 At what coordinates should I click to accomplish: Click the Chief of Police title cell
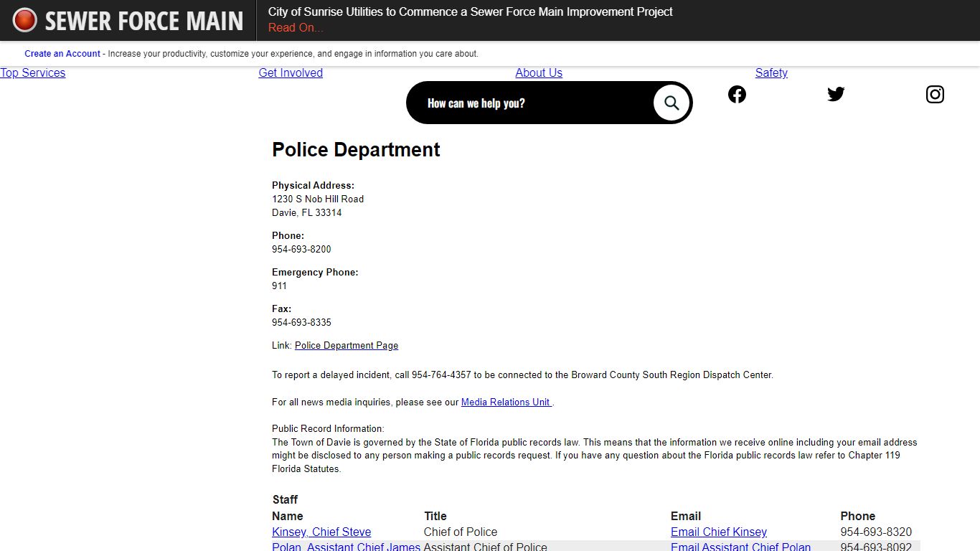pos(461,532)
